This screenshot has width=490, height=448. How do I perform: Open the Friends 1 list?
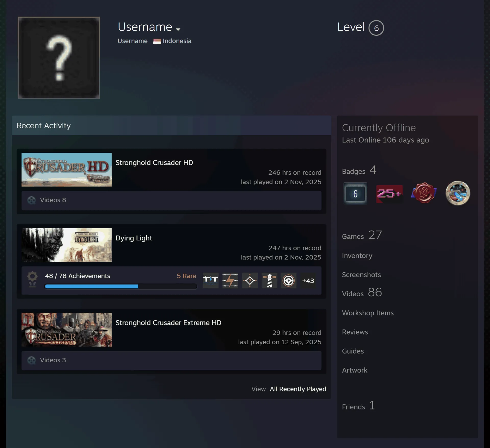358,406
